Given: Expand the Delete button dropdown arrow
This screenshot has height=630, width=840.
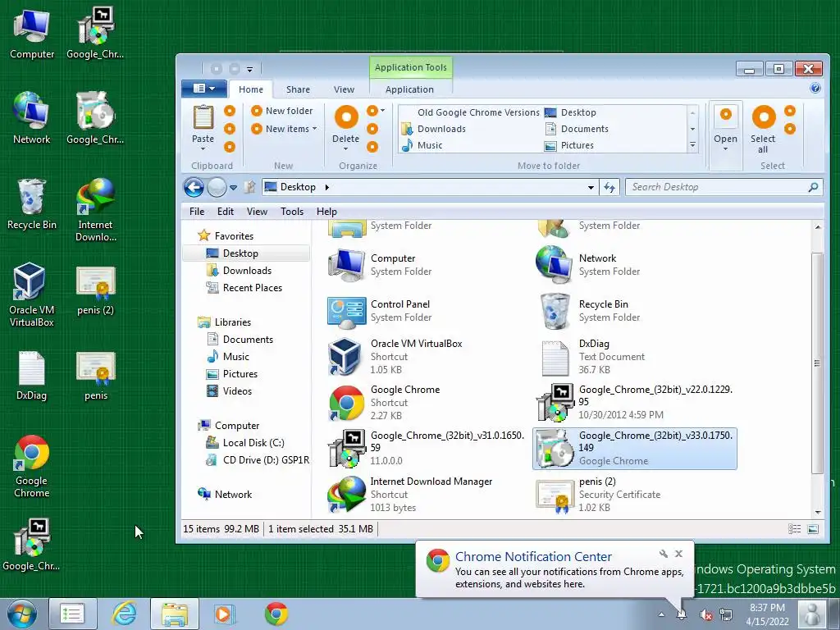Looking at the screenshot, I should (x=345, y=149).
